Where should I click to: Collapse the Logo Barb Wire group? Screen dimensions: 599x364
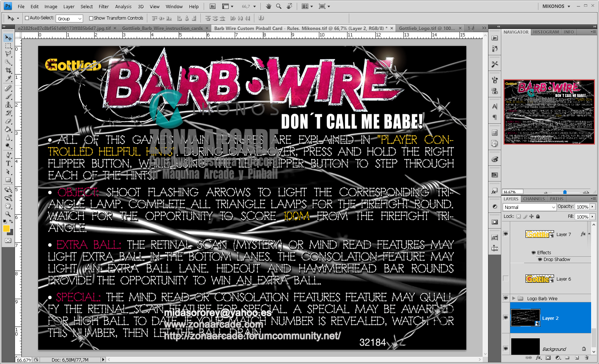point(513,298)
